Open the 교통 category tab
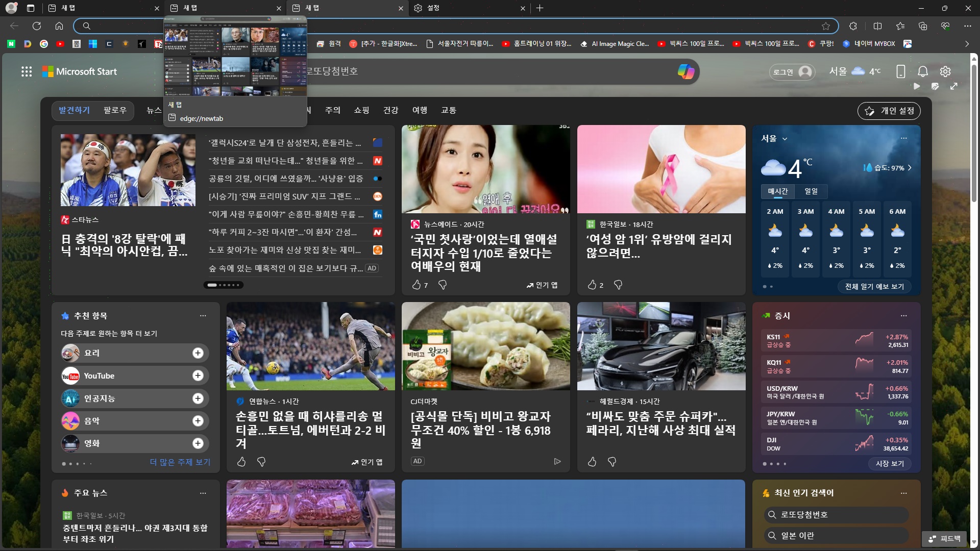The height and width of the screenshot is (551, 980). [x=449, y=110]
